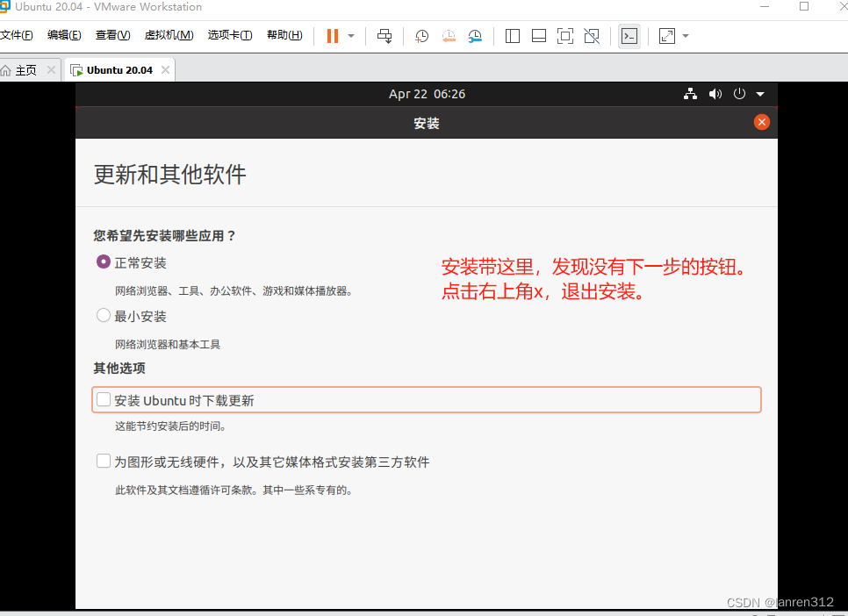Switch to the Ubuntu 20.04 tab

(x=119, y=70)
